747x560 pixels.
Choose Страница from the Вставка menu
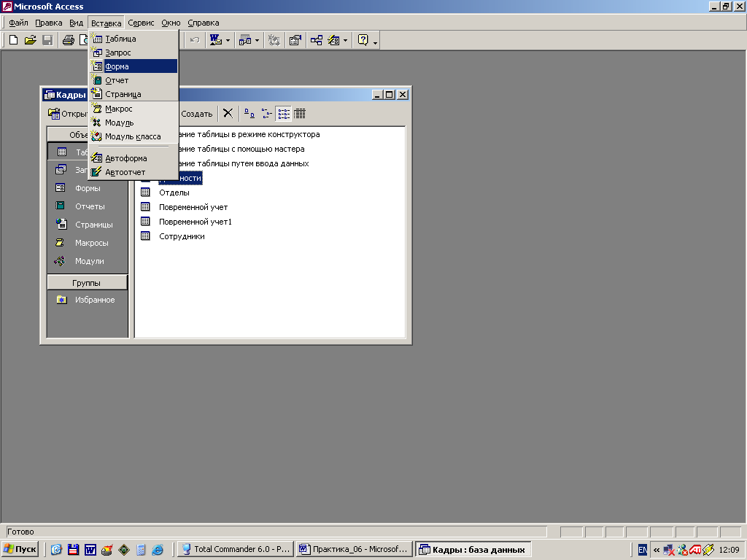tap(133, 94)
